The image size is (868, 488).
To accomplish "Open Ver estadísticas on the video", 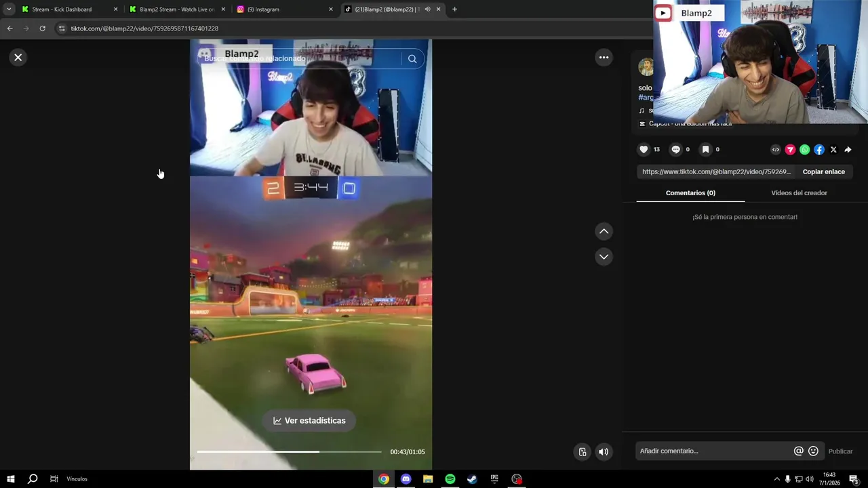I will click(x=309, y=421).
